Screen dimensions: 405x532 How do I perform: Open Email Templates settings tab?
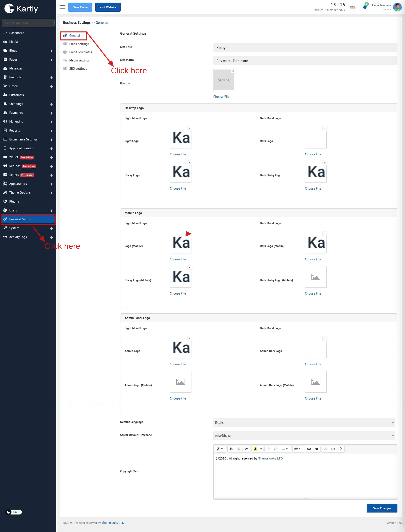(x=81, y=52)
